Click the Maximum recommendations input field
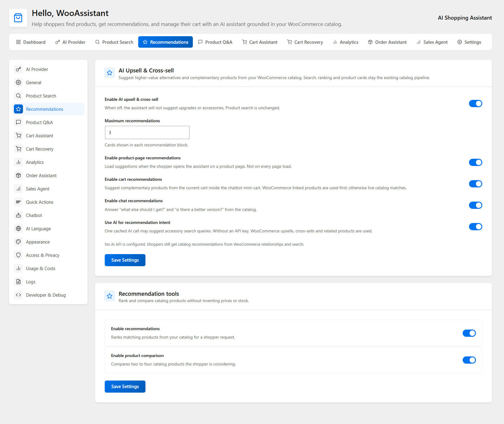This screenshot has width=504, height=424. [x=147, y=132]
